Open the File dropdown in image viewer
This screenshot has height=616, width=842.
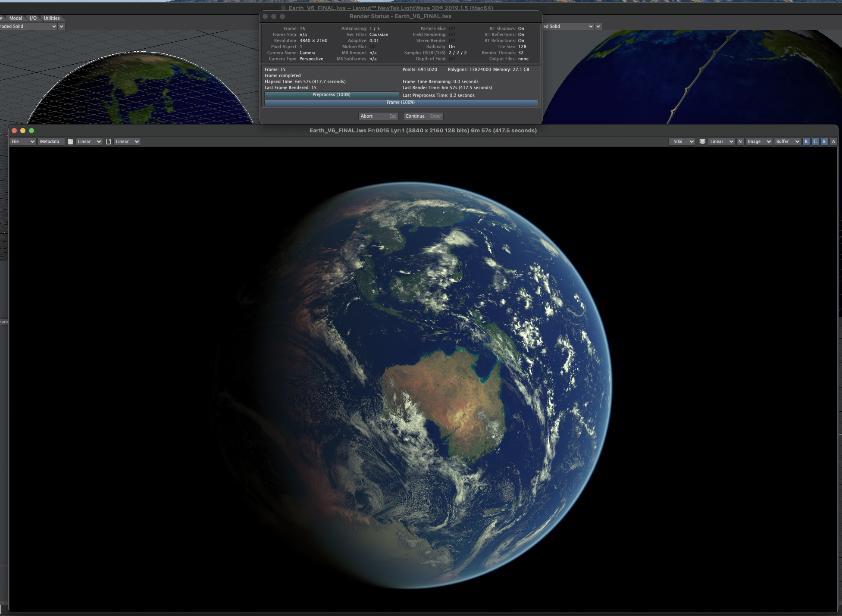[23, 141]
